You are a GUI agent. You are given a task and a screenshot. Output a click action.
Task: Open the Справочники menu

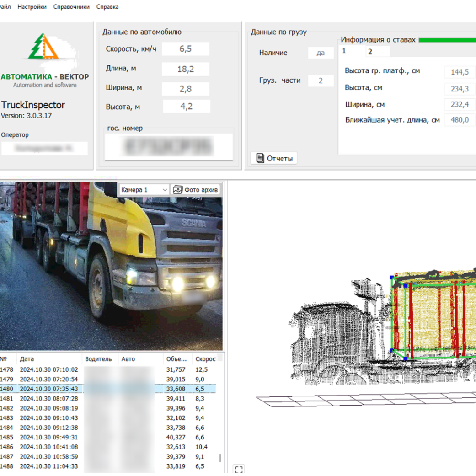(x=71, y=7)
